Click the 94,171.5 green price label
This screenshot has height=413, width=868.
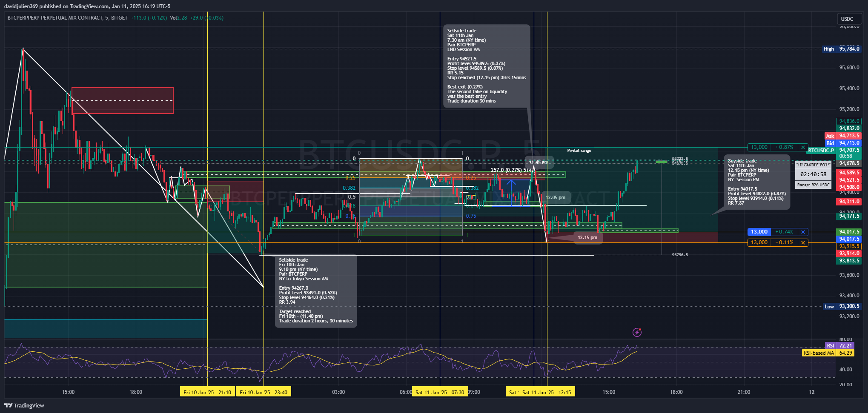point(849,216)
